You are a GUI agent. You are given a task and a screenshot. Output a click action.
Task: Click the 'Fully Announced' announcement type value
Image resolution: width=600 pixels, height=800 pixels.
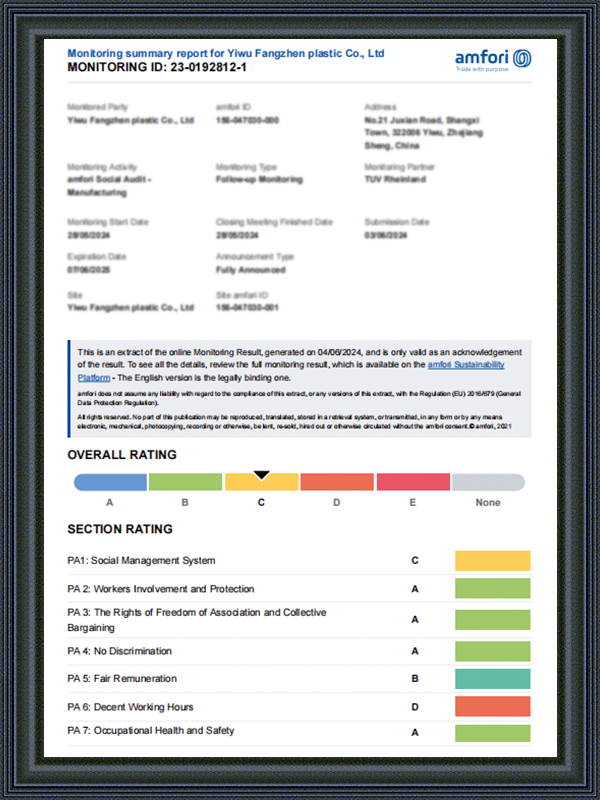(251, 269)
